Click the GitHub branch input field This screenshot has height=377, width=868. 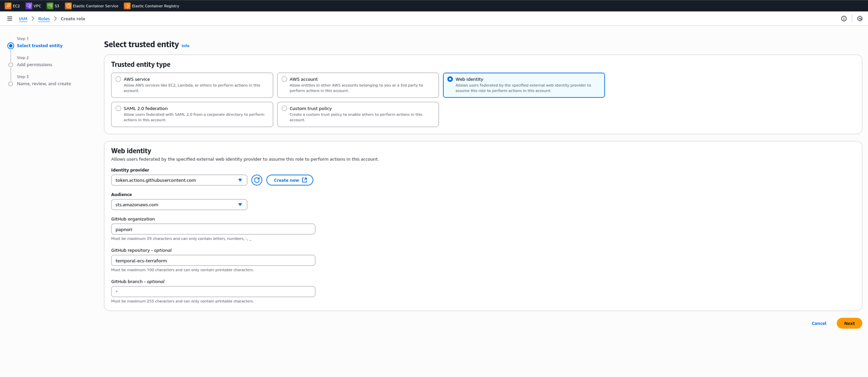[213, 292]
